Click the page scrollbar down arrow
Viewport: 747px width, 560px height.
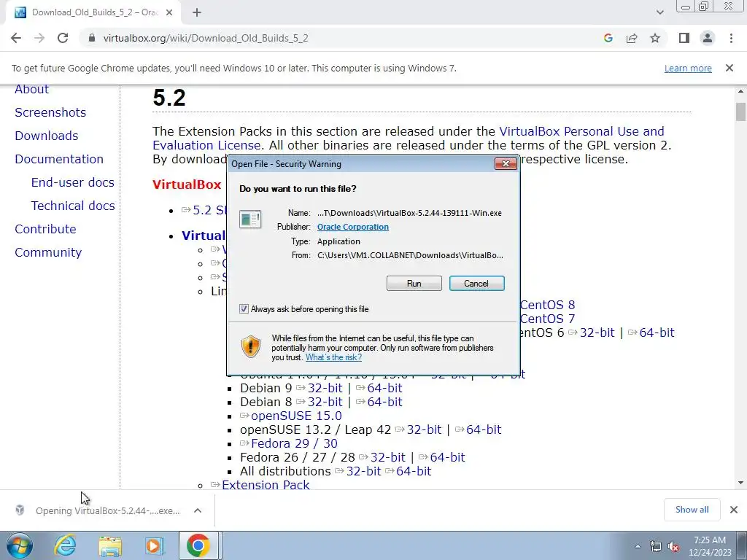pos(740,483)
